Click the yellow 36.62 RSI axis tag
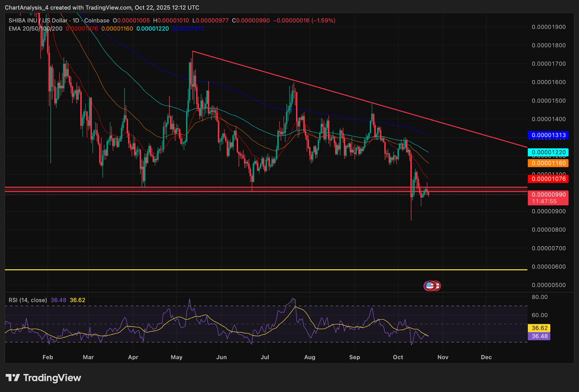The height and width of the screenshot is (392, 579). click(x=539, y=328)
